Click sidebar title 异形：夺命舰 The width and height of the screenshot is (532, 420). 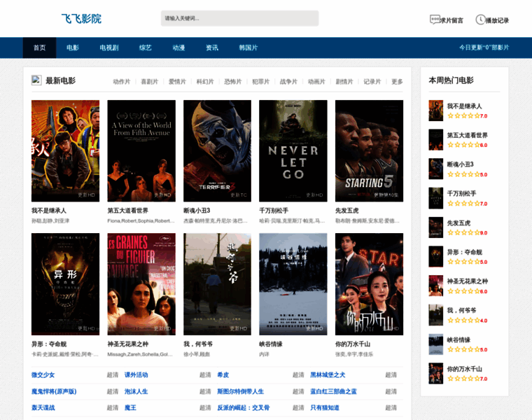coord(465,252)
